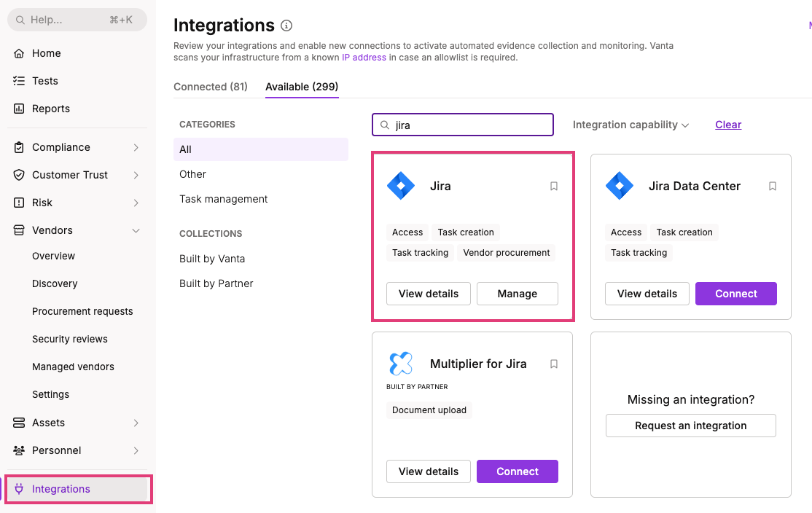812x513 pixels.
Task: Click the jira search input field
Action: [462, 125]
